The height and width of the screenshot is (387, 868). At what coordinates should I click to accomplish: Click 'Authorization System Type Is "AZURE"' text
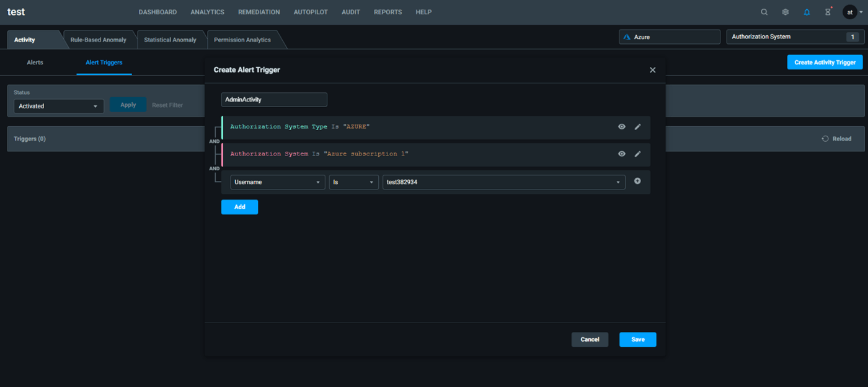coord(299,127)
